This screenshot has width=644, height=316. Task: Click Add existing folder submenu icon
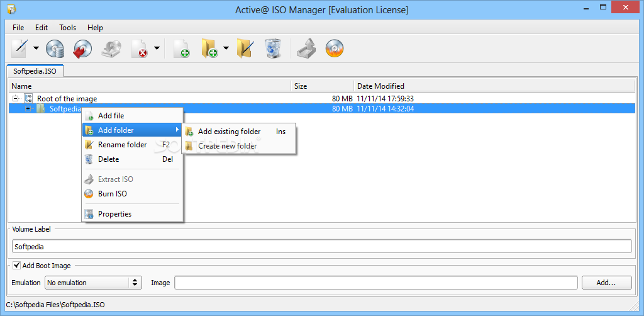click(x=189, y=132)
